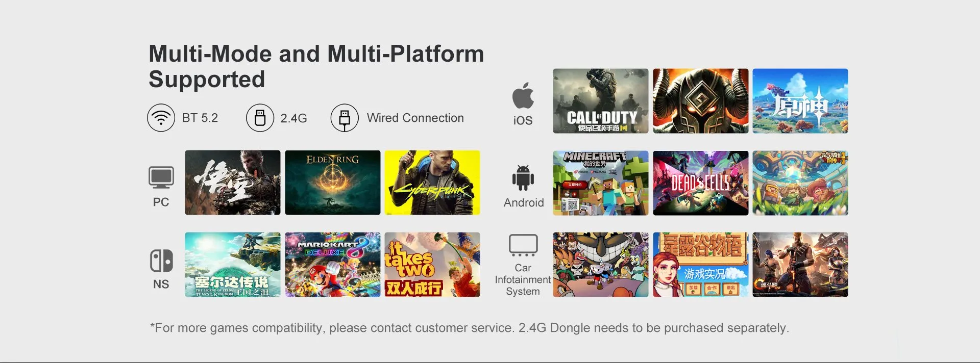The height and width of the screenshot is (363, 980).
Task: Select the Zelda Tears of the Kingdom cover
Action: 233,265
